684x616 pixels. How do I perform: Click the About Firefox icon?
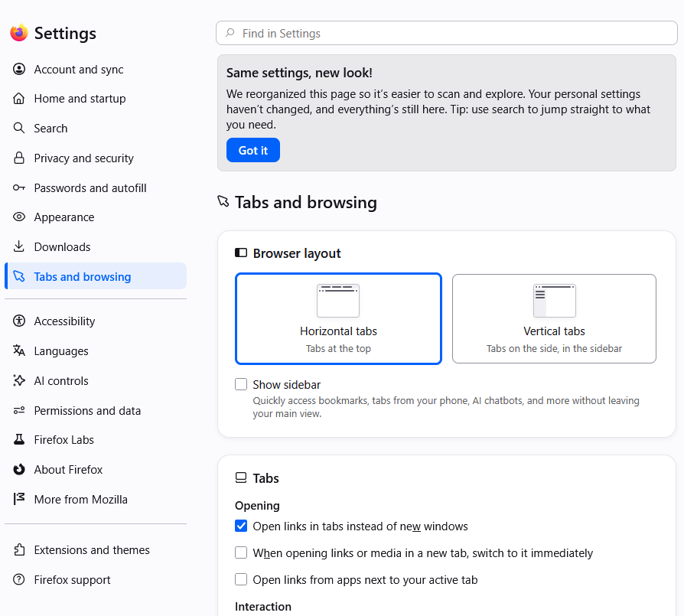click(19, 469)
